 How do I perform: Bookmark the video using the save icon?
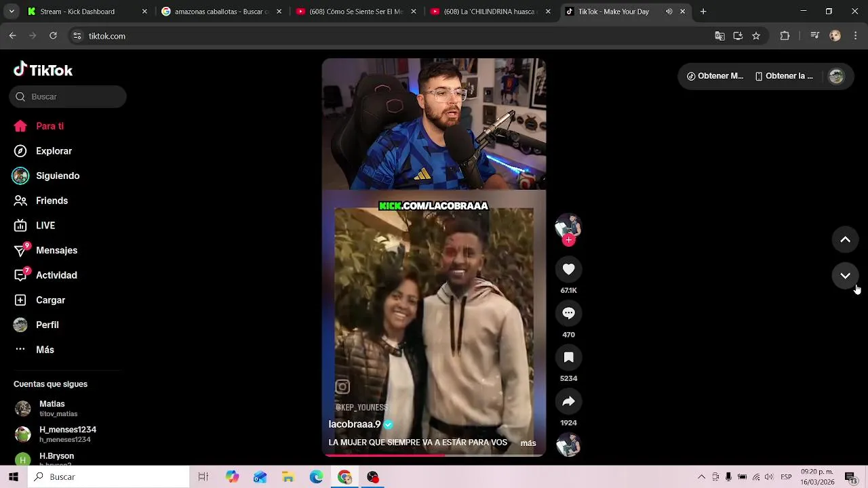tap(568, 357)
